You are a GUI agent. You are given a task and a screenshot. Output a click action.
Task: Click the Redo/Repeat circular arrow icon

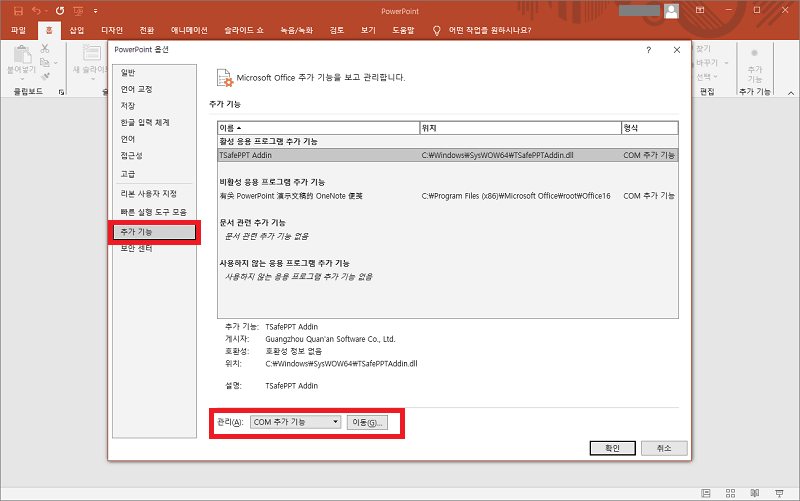pos(60,11)
